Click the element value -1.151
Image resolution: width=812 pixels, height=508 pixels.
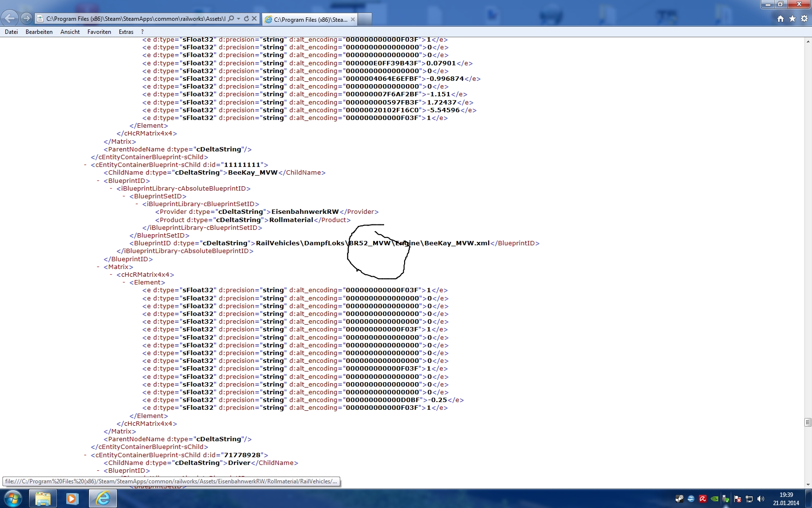[439, 94]
